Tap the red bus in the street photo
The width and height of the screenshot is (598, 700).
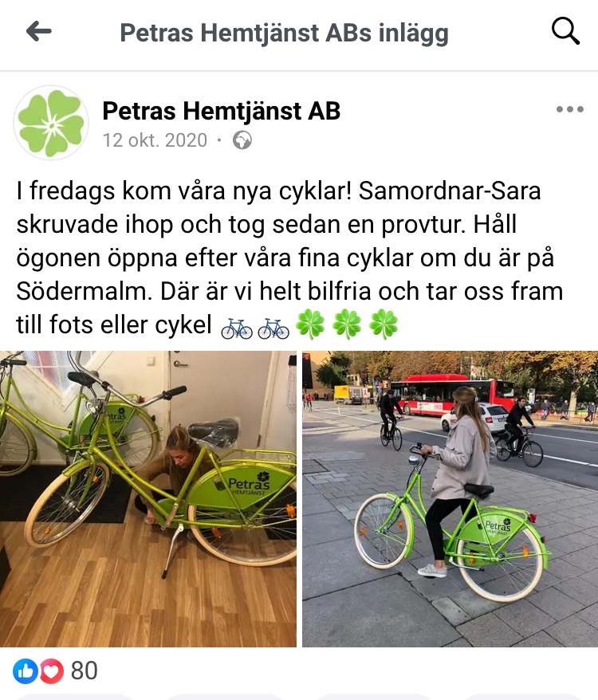coord(451,394)
